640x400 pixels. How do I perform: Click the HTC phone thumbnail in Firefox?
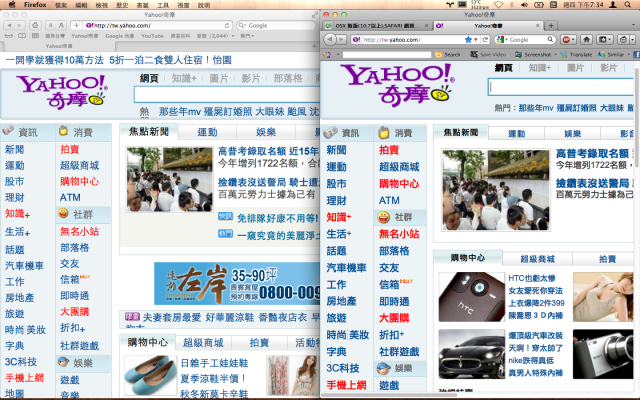coord(471,297)
